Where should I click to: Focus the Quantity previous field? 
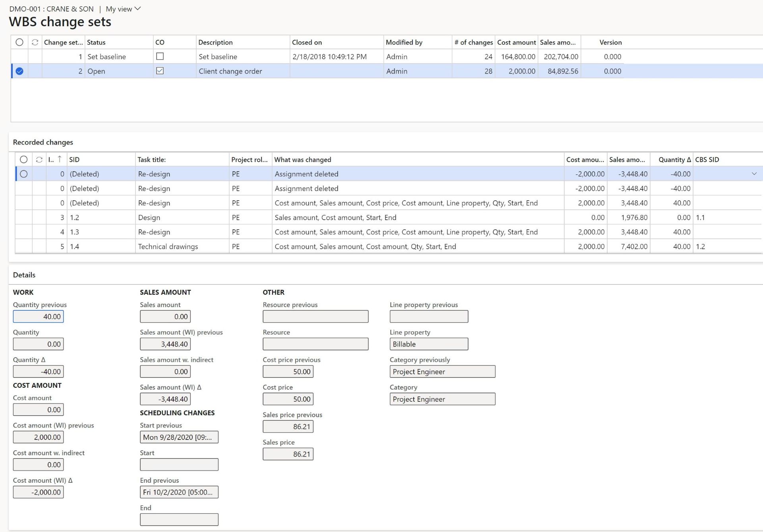pyautogui.click(x=38, y=316)
